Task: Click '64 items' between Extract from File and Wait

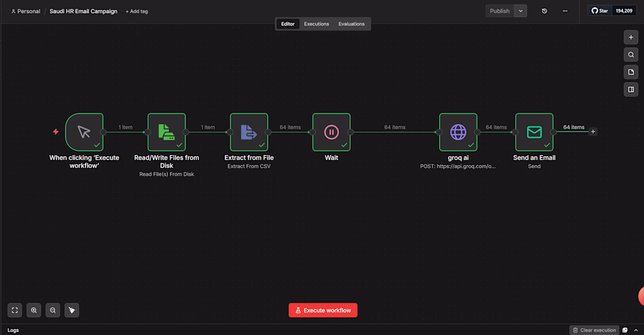Action: [x=290, y=127]
